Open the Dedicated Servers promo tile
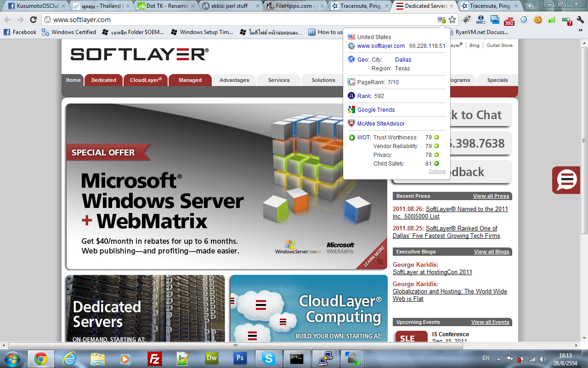This screenshot has height=368, width=588. tap(145, 308)
